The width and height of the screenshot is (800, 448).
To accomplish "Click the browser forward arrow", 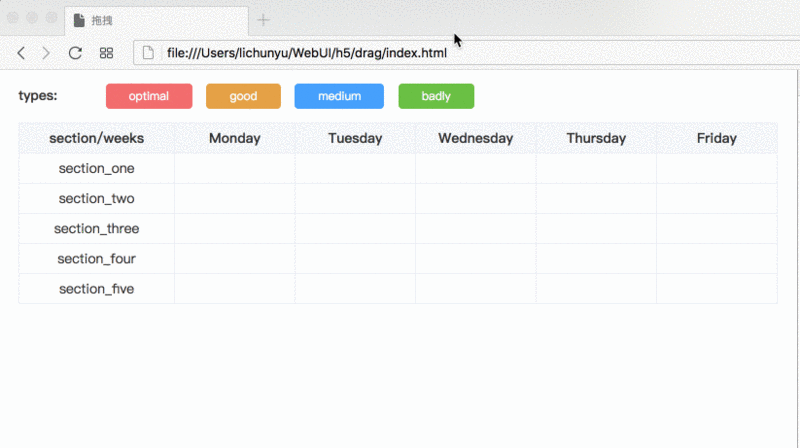I will click(45, 52).
